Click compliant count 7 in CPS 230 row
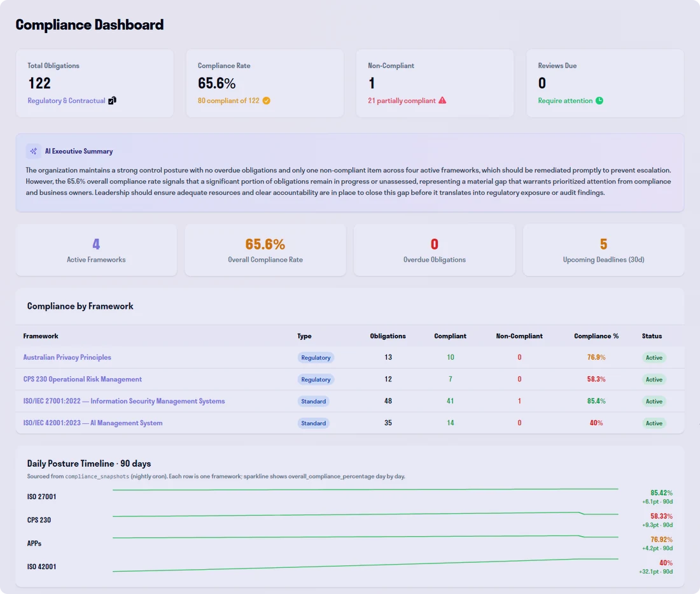 451,379
